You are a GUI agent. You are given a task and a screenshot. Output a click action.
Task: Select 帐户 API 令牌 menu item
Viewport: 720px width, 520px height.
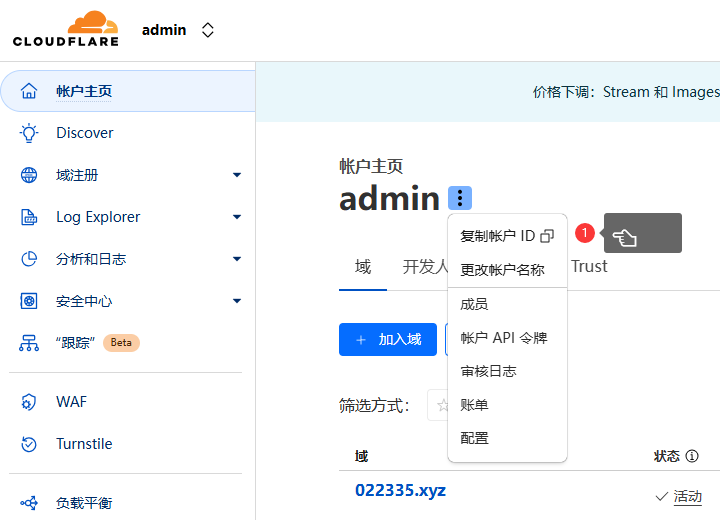point(503,338)
